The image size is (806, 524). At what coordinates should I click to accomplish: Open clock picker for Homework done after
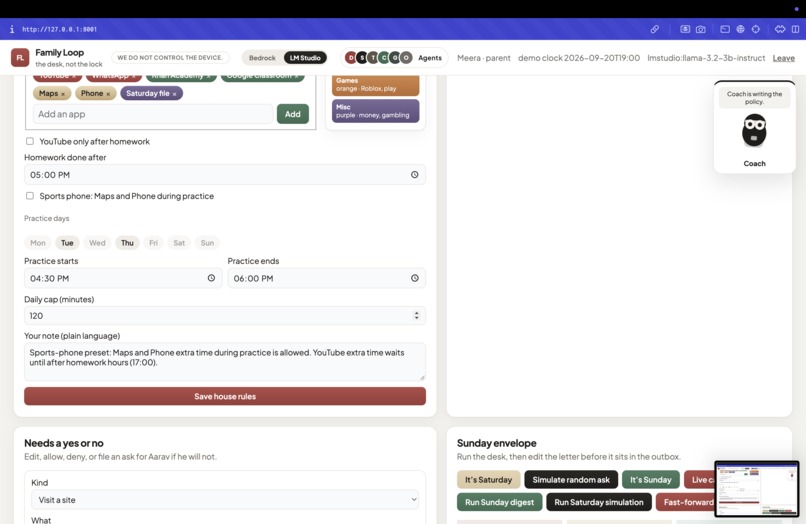click(414, 175)
